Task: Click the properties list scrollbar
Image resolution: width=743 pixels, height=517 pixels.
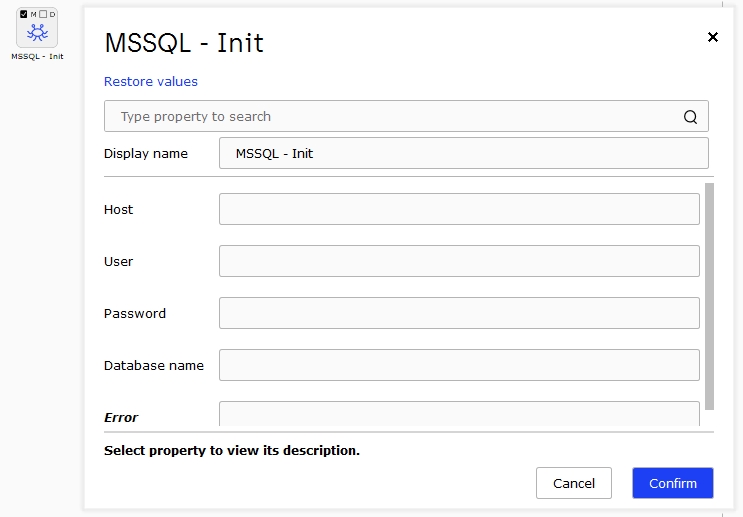Action: (709, 296)
